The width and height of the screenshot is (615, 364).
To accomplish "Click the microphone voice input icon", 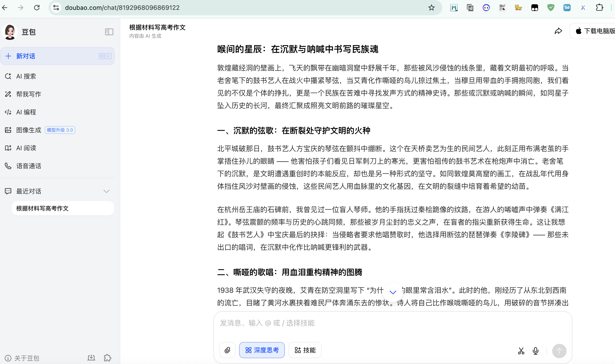I will pos(535,351).
